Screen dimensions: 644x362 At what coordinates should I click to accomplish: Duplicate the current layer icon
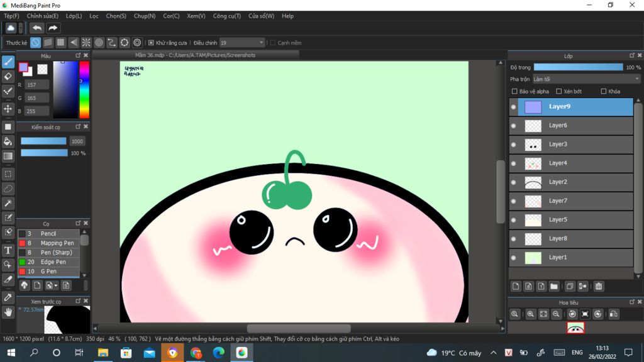570,287
